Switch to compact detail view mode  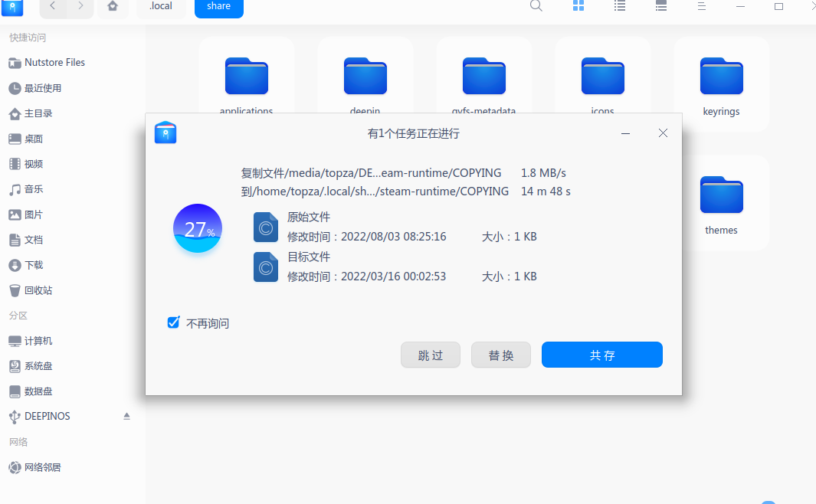click(660, 6)
